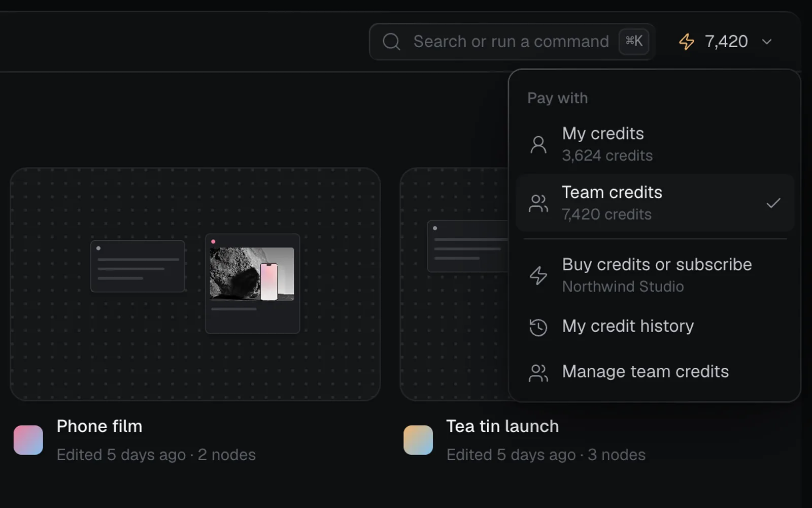Click the person icon beside My credits

coord(538,145)
